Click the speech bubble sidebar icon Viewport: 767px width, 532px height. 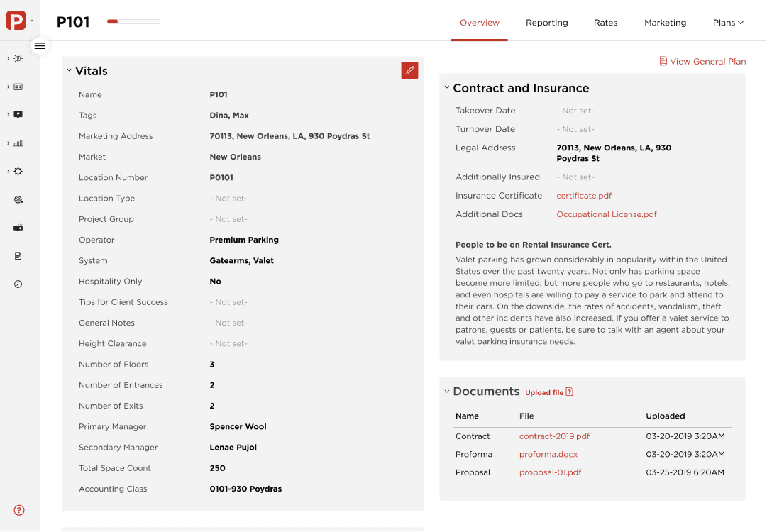click(18, 115)
